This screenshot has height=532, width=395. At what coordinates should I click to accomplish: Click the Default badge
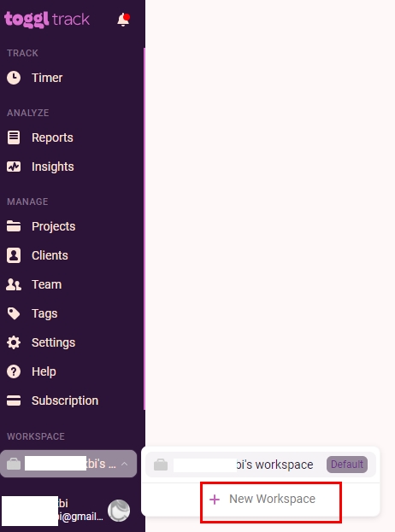pos(347,465)
